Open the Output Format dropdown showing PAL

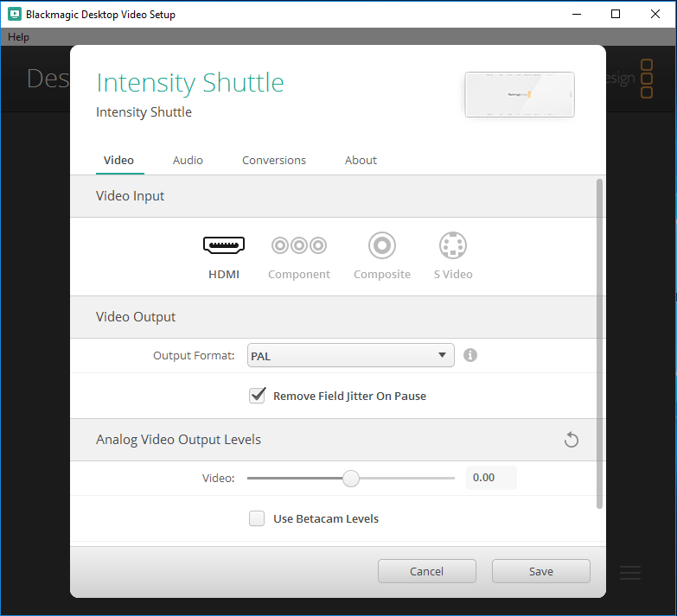point(350,355)
